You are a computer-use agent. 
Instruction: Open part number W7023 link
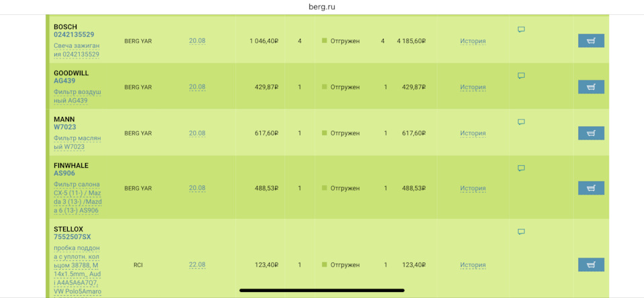pyautogui.click(x=65, y=127)
